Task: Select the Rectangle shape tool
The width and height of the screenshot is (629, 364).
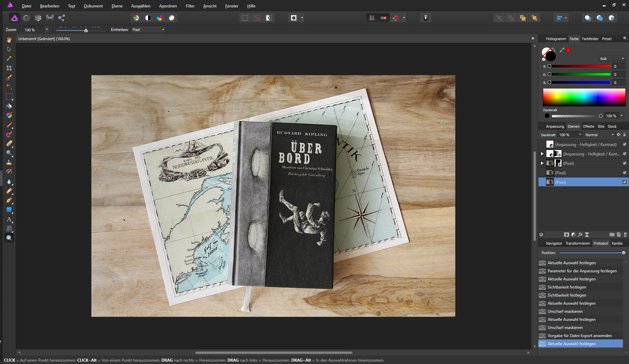Action: [x=9, y=210]
